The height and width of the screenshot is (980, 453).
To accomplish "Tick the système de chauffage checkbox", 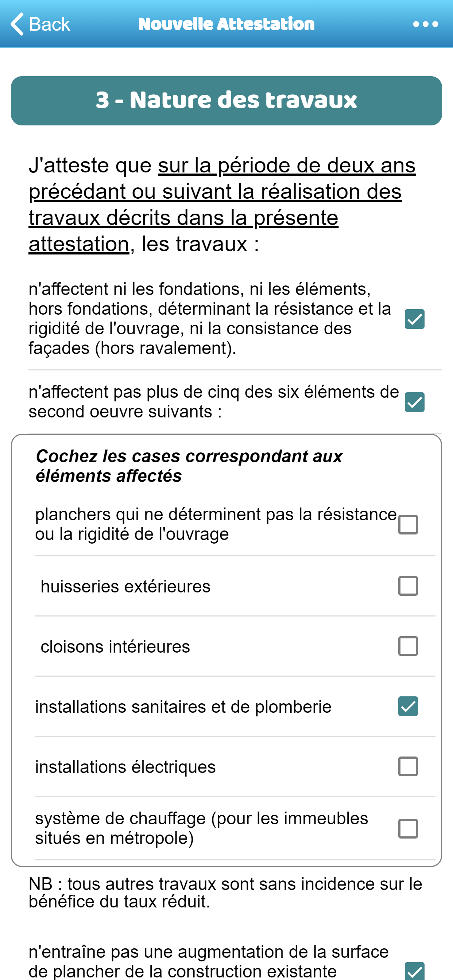I will (408, 829).
